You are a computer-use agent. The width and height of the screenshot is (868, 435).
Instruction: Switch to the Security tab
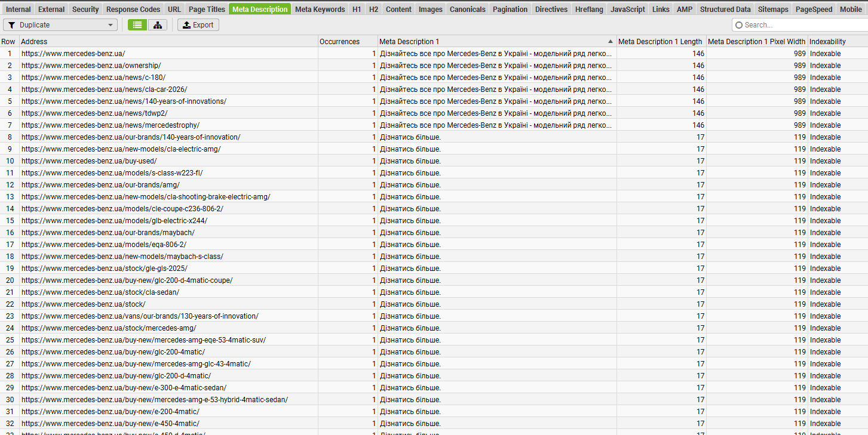click(x=85, y=9)
